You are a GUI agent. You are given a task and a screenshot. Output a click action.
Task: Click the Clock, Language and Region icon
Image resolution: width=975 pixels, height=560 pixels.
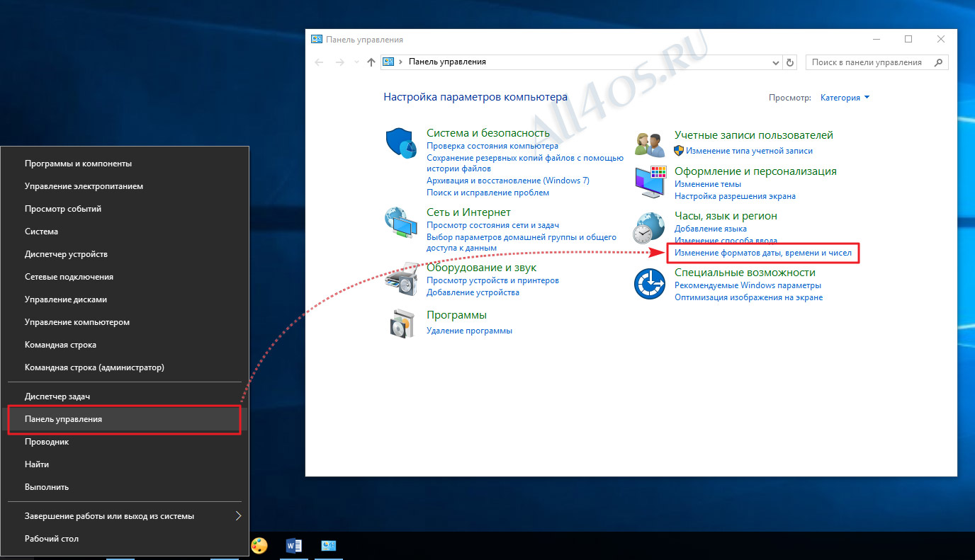pos(650,228)
